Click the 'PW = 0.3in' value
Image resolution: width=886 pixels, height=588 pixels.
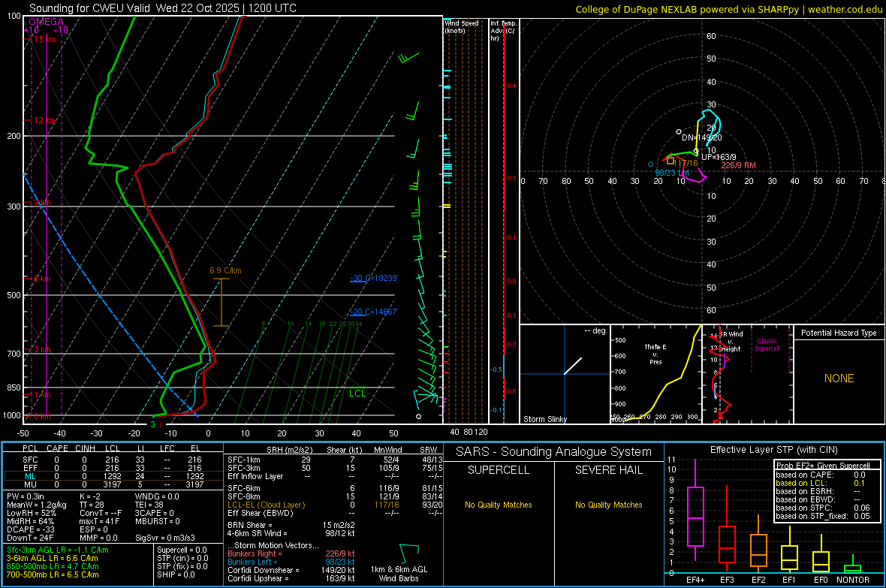26,496
